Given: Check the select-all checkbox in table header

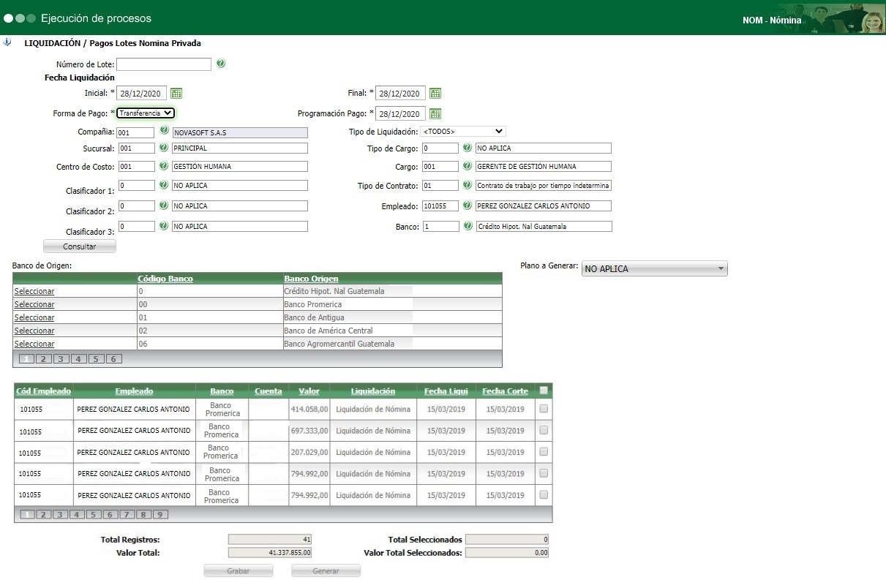Looking at the screenshot, I should [x=544, y=391].
